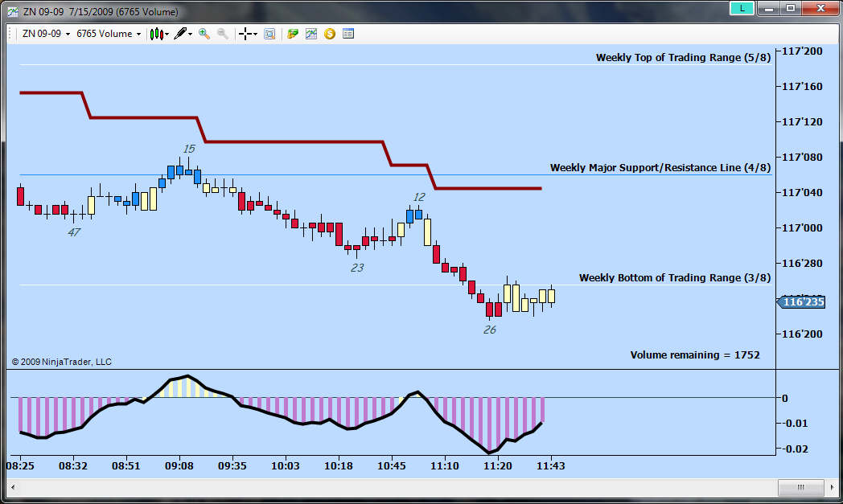Click the 117'000 price axis label
The width and height of the screenshot is (843, 504).
802,227
